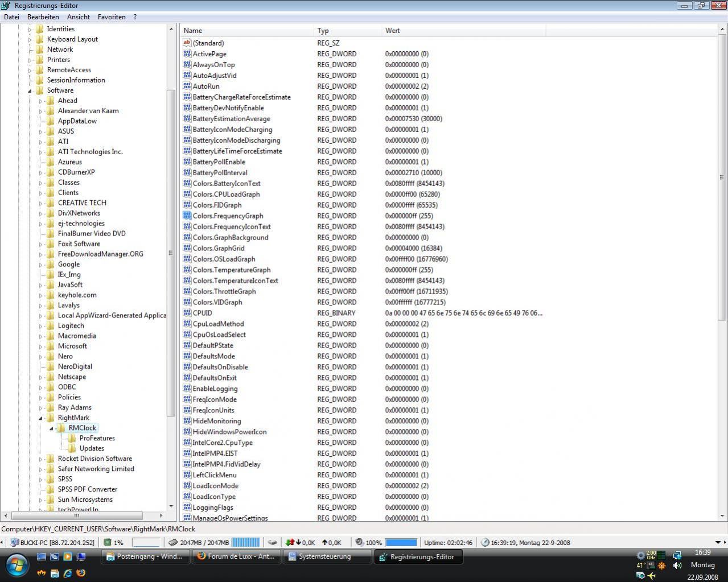
Task: Click the Microsoft folder icon in tree
Action: [51, 346]
